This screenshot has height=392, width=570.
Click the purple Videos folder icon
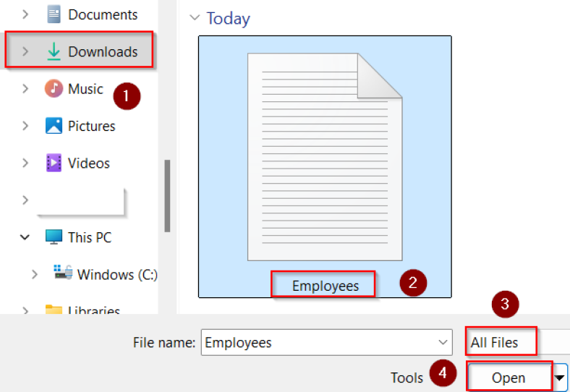click(x=54, y=163)
